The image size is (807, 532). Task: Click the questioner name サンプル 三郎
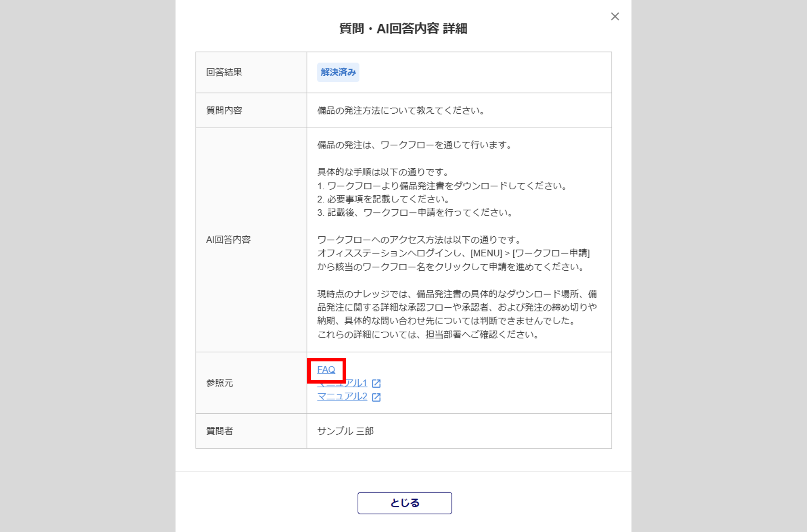click(x=345, y=431)
